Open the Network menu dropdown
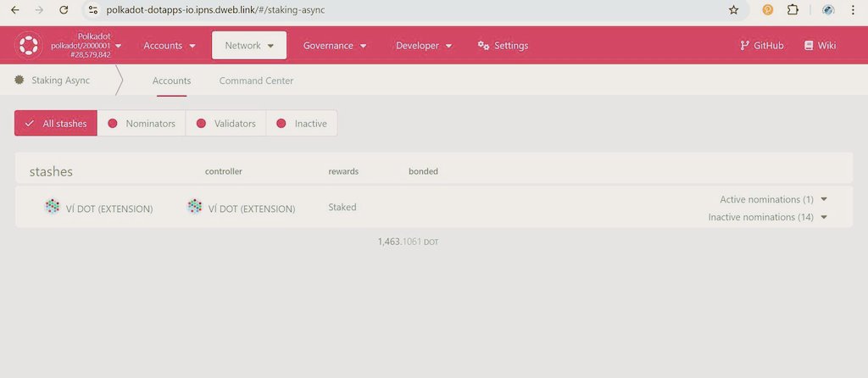Screen dimensions: 868x378 [x=249, y=46]
